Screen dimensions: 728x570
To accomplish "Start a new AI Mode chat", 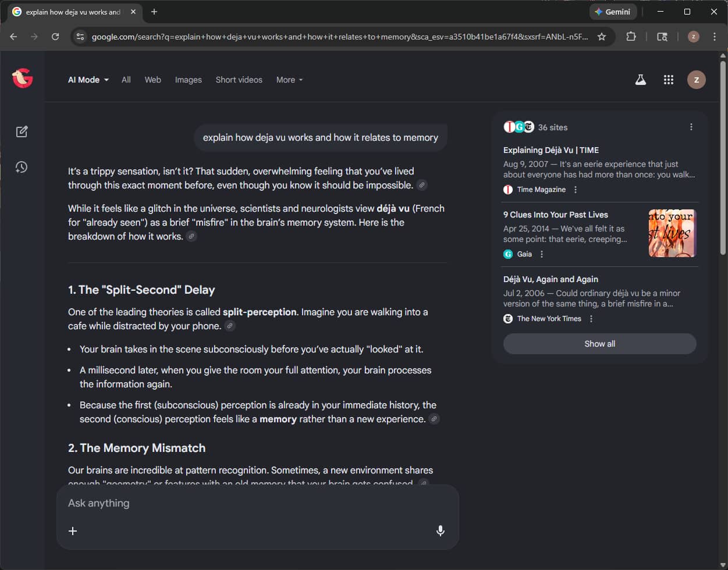I will [22, 131].
